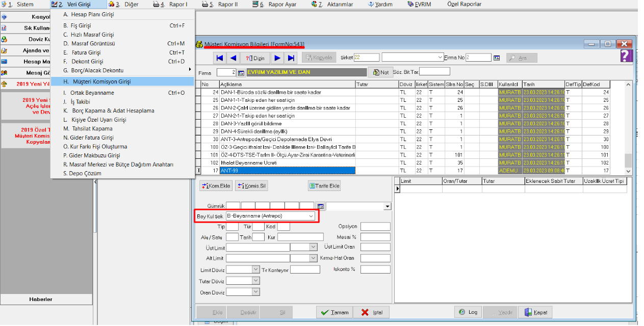Image resolution: width=644 pixels, height=326 pixels.
Task: Click the Tır Konteynır input field
Action: 305,269
